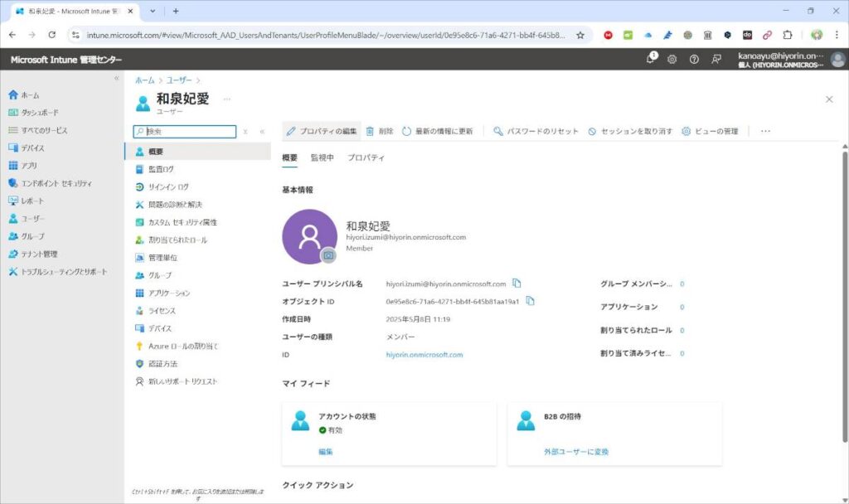Click 外部ユーザーに変換 link
The image size is (849, 504).
[576, 452]
